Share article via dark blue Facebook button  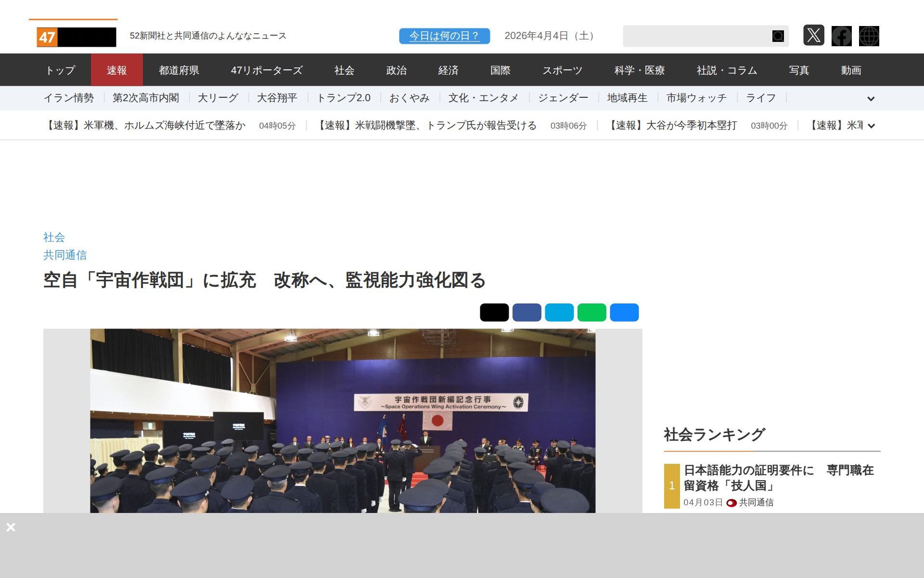coord(526,312)
